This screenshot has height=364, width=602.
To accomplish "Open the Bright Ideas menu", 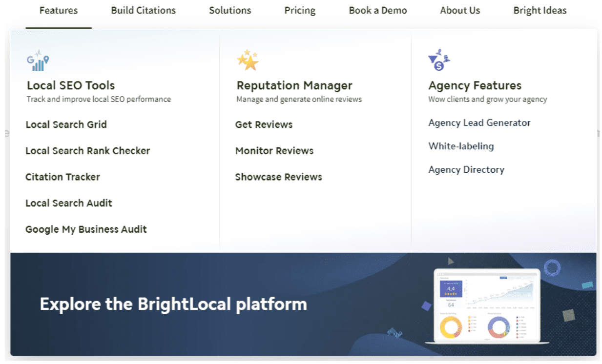I will pyautogui.click(x=540, y=10).
